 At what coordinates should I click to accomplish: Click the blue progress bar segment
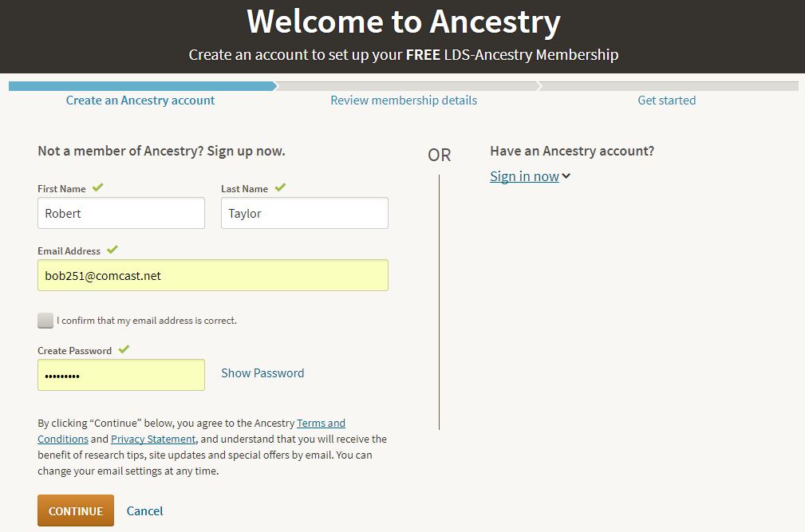coord(140,85)
